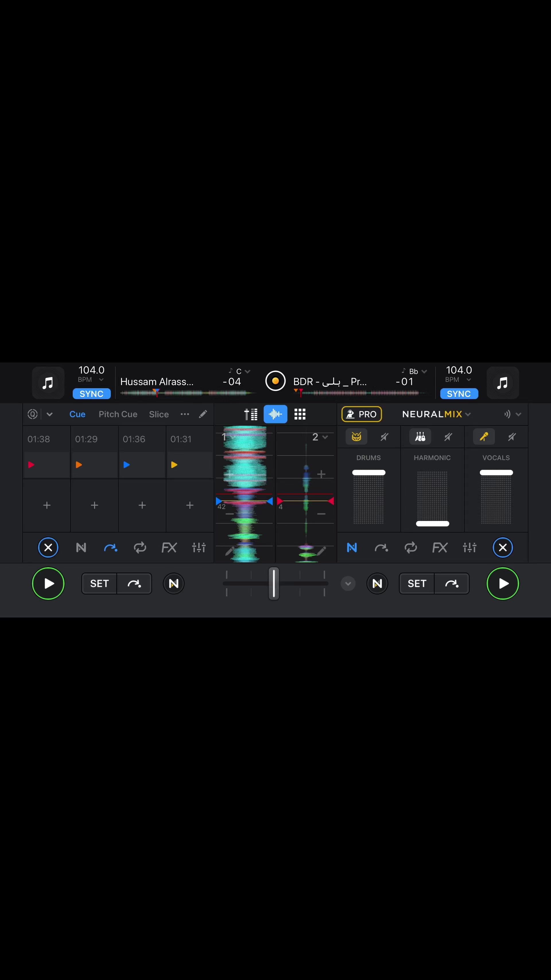The width and height of the screenshot is (551, 980).
Task: Trigger red cue point 01:38
Action: pyautogui.click(x=46, y=464)
